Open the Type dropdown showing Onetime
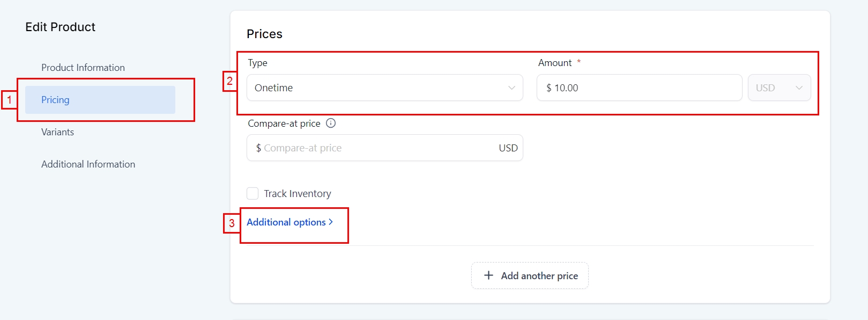 (x=384, y=88)
